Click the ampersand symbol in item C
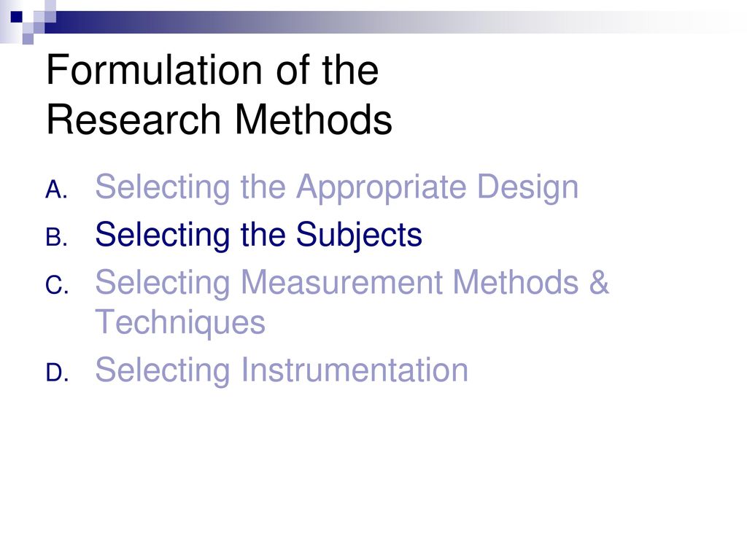Image resolution: width=747 pixels, height=560 pixels. [x=600, y=283]
